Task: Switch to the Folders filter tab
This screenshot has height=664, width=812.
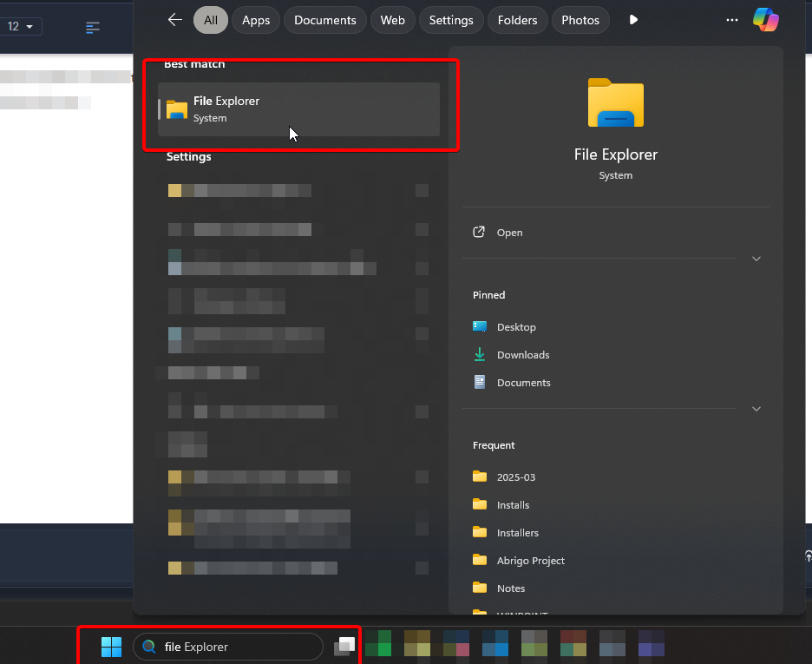Action: coord(517,20)
